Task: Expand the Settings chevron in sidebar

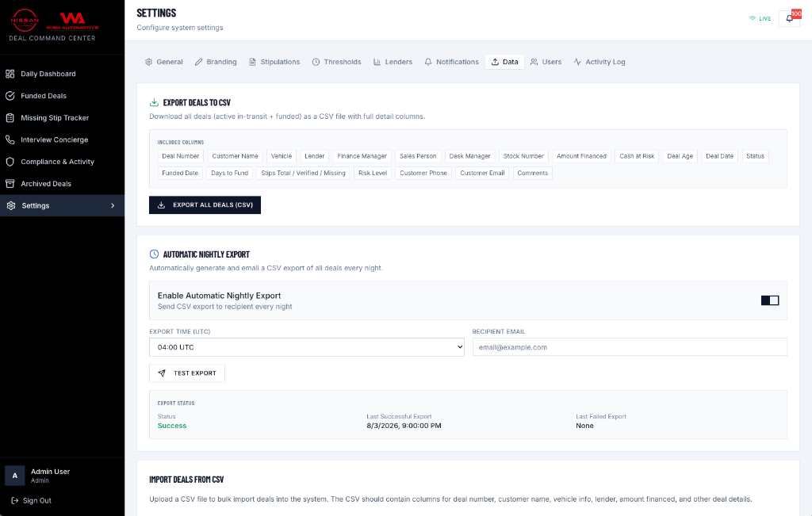Action: 113,205
